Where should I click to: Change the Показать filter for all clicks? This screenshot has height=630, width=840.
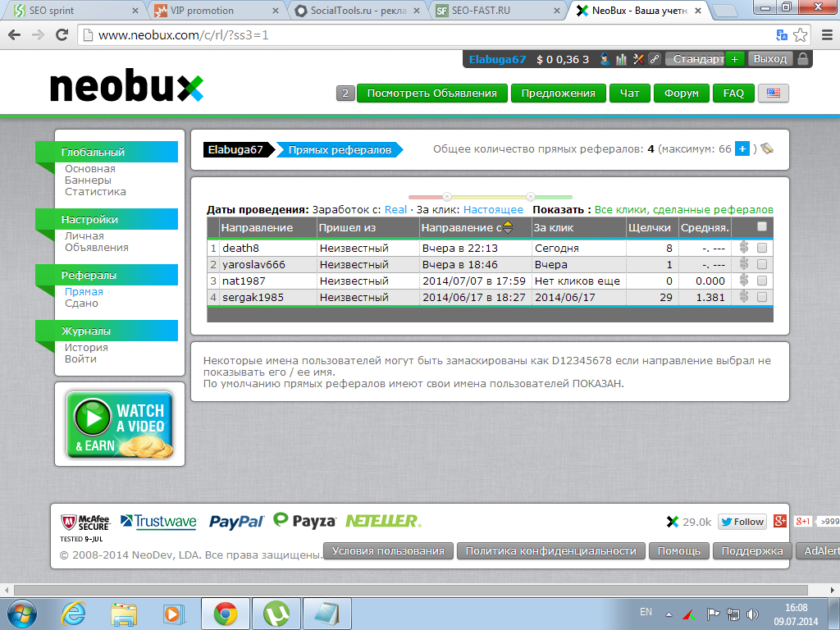[x=683, y=210]
